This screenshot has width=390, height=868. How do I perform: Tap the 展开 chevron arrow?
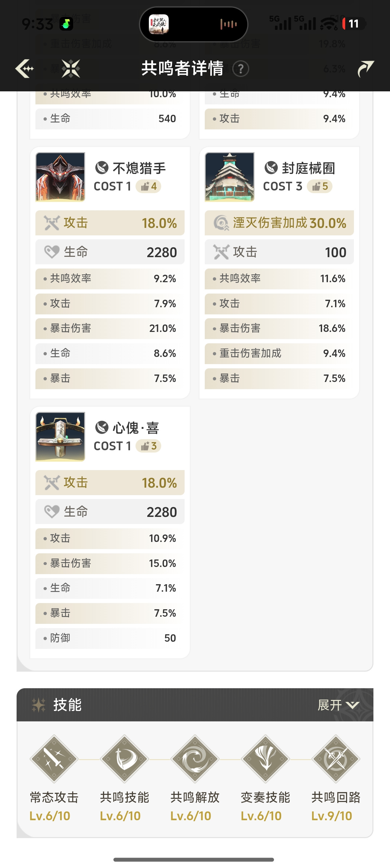(353, 705)
